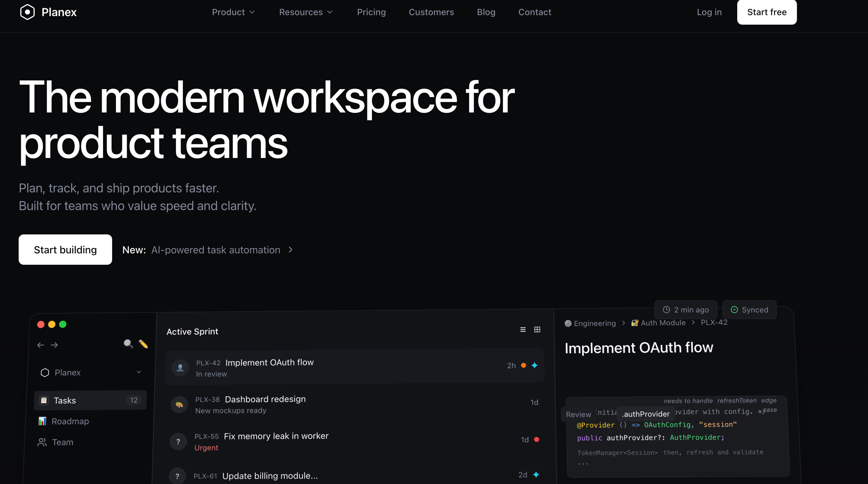Click the Start building button

pos(65,249)
